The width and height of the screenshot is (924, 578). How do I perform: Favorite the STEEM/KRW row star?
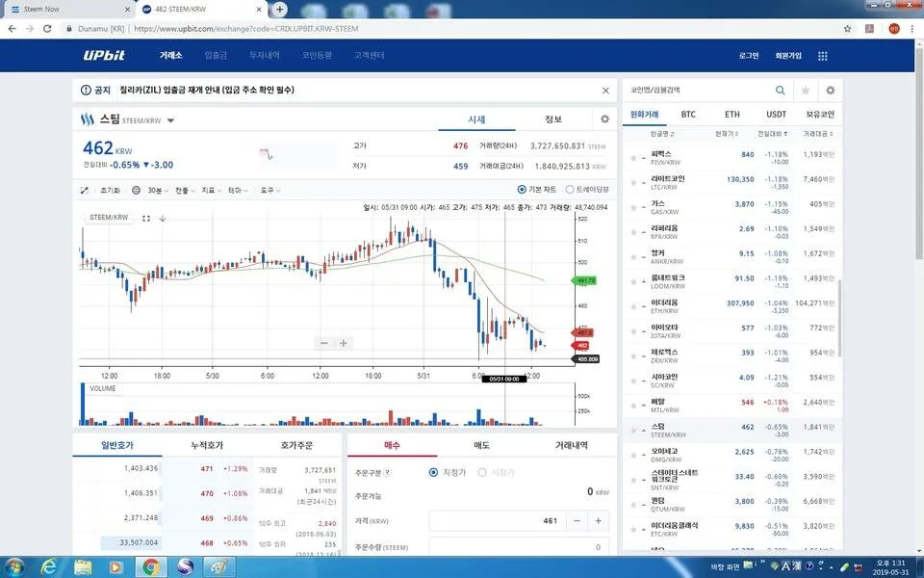(x=633, y=431)
